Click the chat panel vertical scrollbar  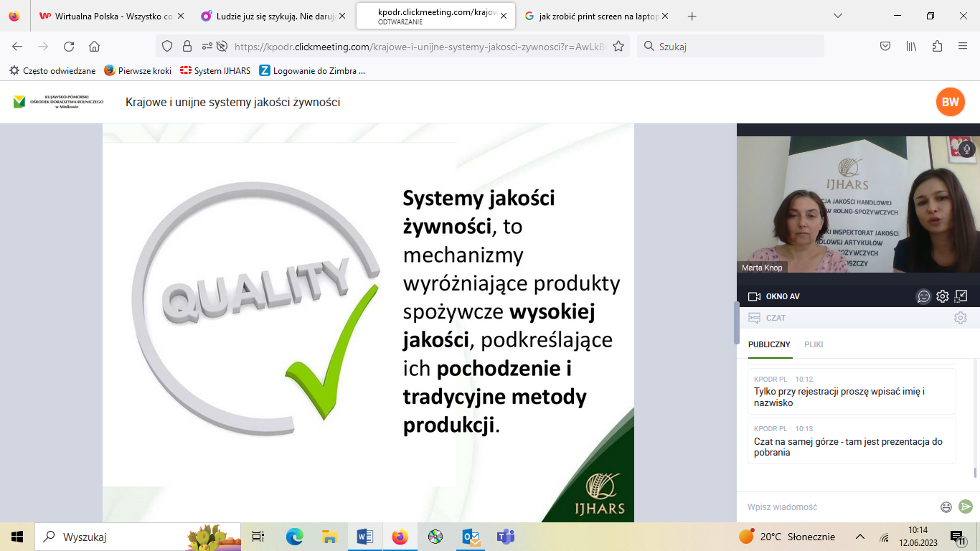pos(974,472)
